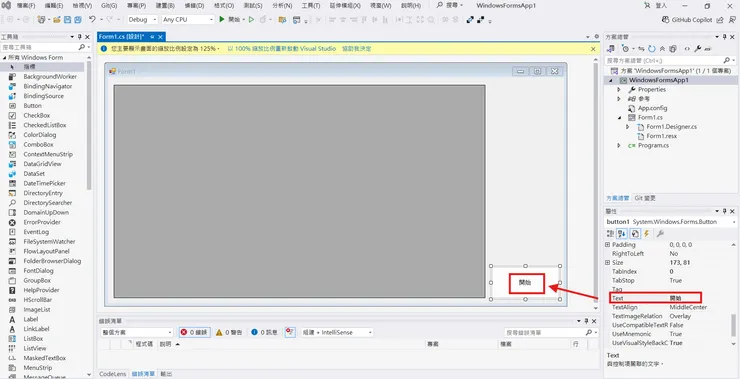Click the error list filter clear icon
Viewport: 740px width, 379px height.
[290, 332]
